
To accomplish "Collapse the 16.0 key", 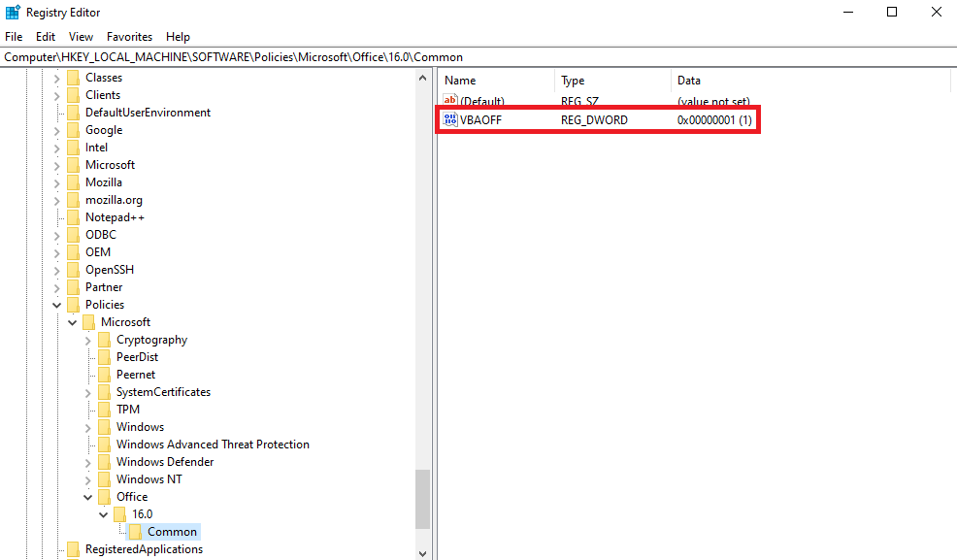I will click(x=103, y=514).
